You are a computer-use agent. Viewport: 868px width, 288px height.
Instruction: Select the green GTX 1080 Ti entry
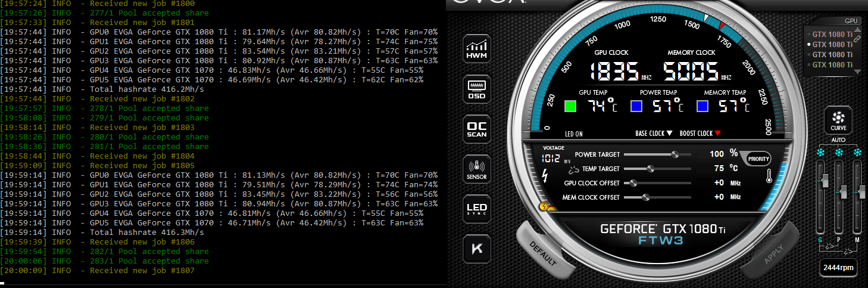[832, 64]
